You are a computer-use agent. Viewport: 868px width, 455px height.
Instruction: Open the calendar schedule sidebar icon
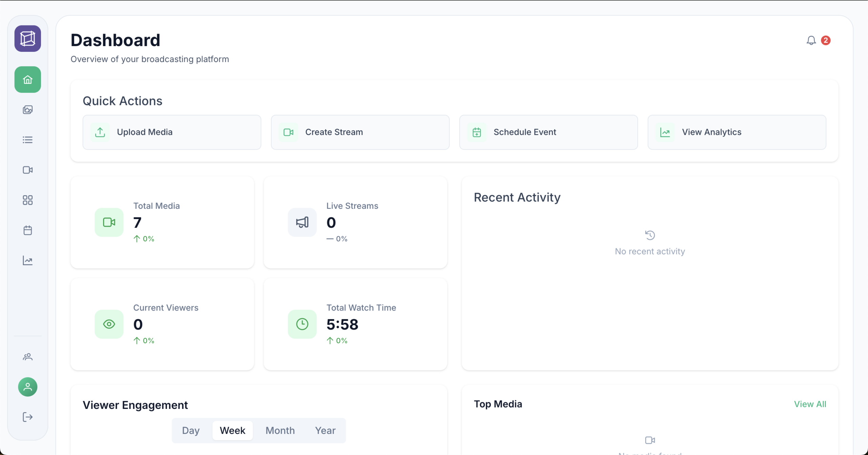[28, 230]
